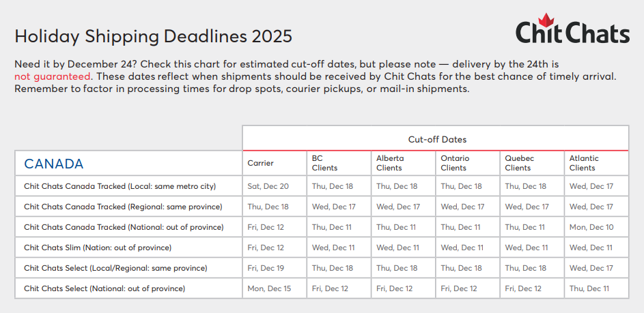Click Chit Chats Select Local/Regional row label

(115, 268)
